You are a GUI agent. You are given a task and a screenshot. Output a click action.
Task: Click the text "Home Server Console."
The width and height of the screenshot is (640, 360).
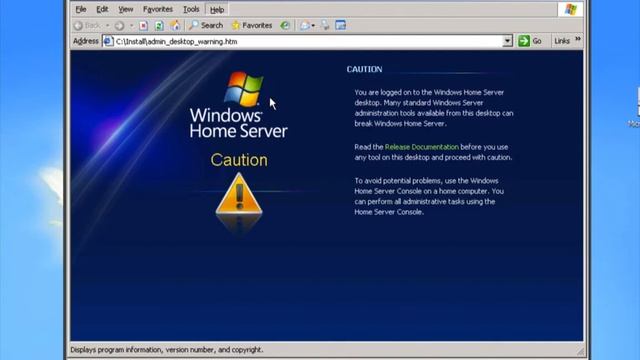[x=389, y=212]
